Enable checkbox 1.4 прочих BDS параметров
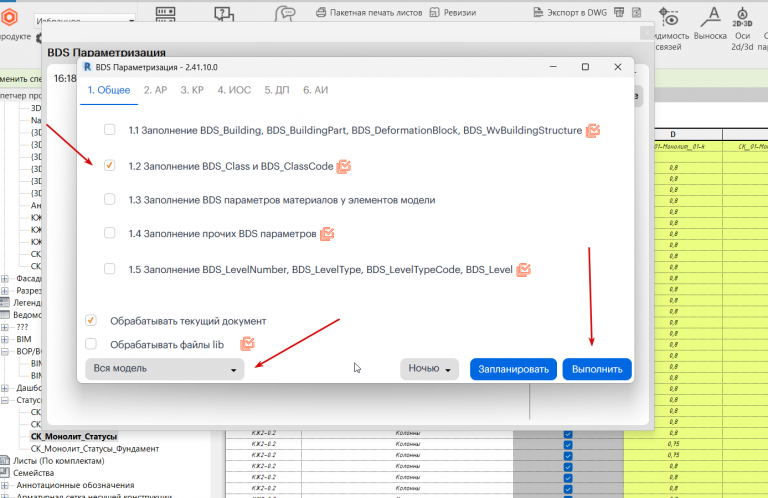The height and width of the screenshot is (498, 768). tap(110, 233)
